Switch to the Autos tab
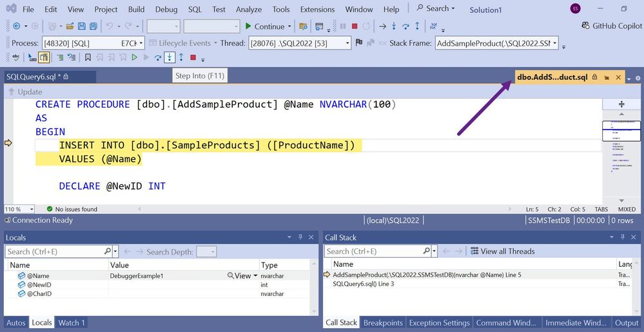 [16, 322]
